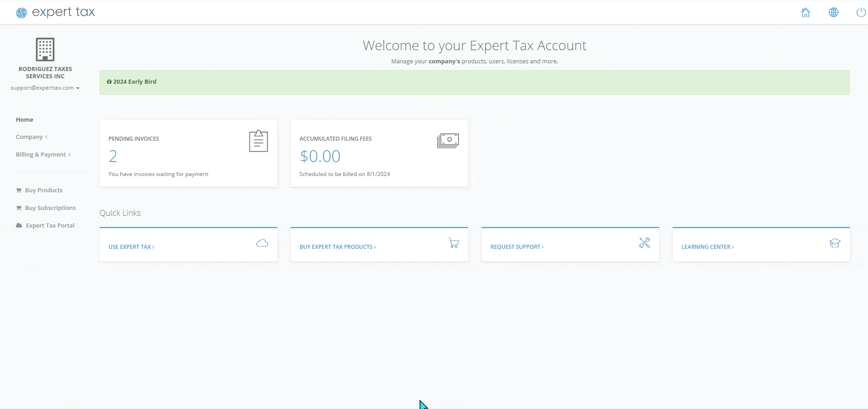Open the support@experttax.com account dropdown
Image resolution: width=868 pixels, height=409 pixels.
click(x=45, y=88)
